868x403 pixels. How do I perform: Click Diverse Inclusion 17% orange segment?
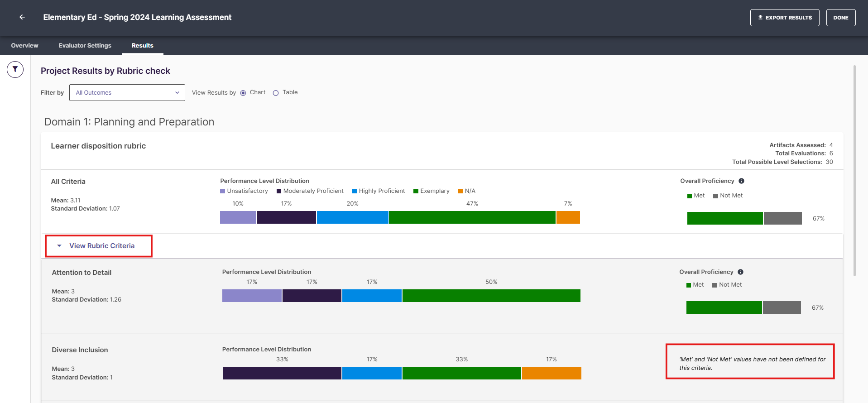(551, 373)
